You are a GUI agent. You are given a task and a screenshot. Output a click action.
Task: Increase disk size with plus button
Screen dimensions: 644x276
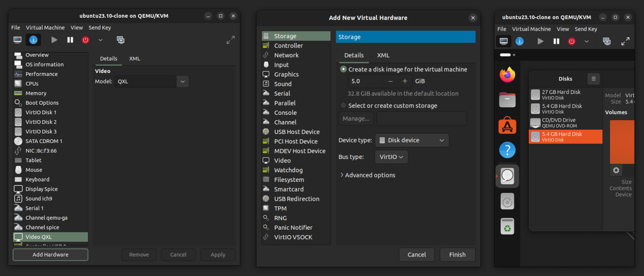pos(405,81)
